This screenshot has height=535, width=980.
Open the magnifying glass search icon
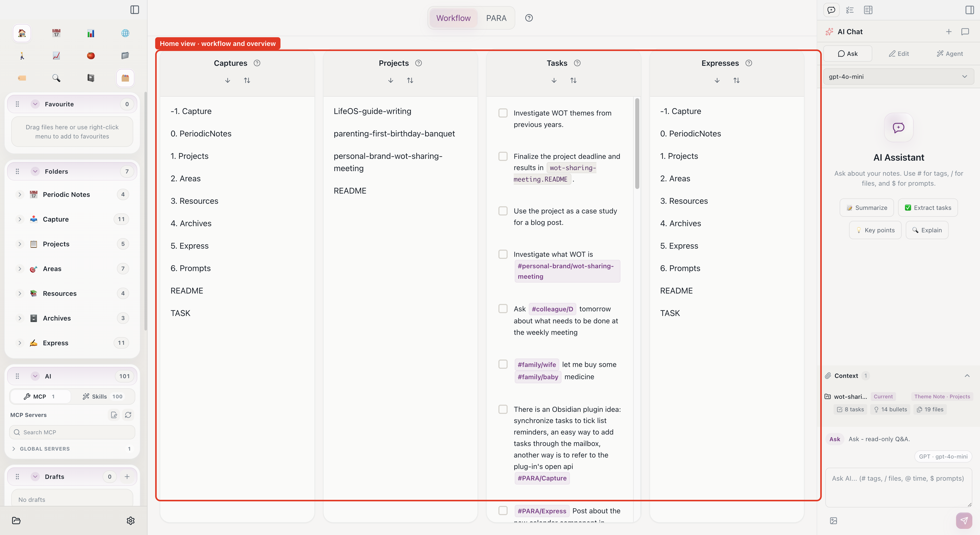(x=56, y=78)
